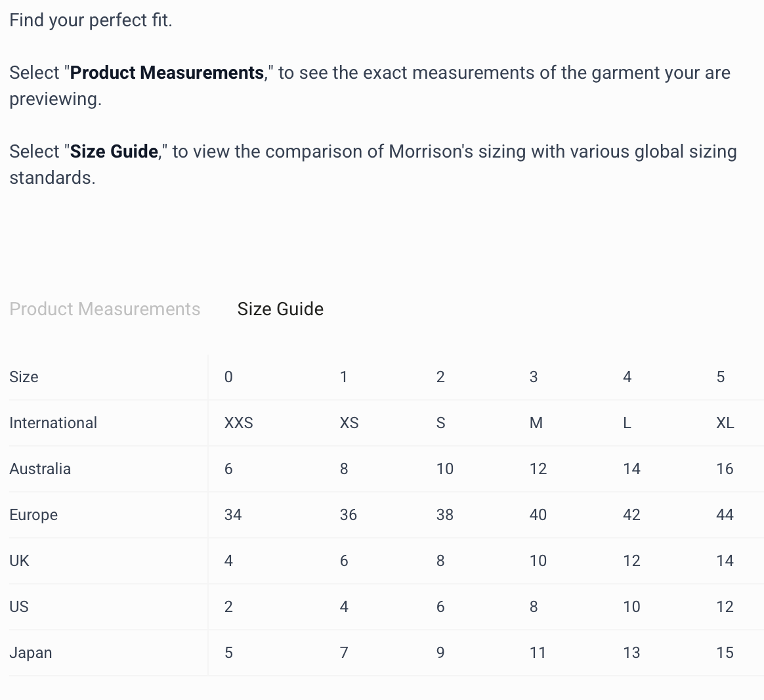Click Europe size 44 cell
The width and height of the screenshot is (764, 700).
(725, 515)
